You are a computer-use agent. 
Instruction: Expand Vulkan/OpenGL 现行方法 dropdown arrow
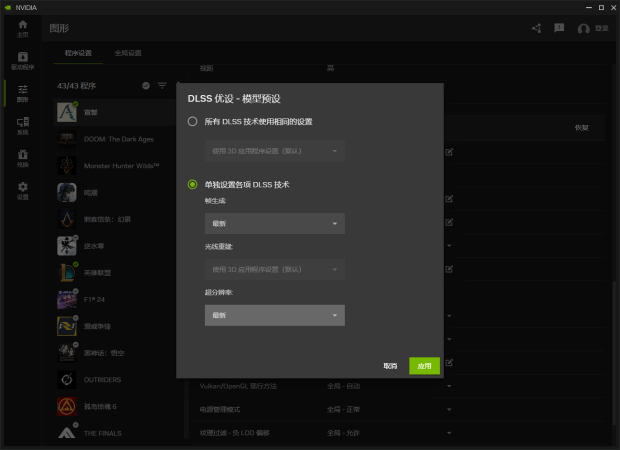point(449,386)
